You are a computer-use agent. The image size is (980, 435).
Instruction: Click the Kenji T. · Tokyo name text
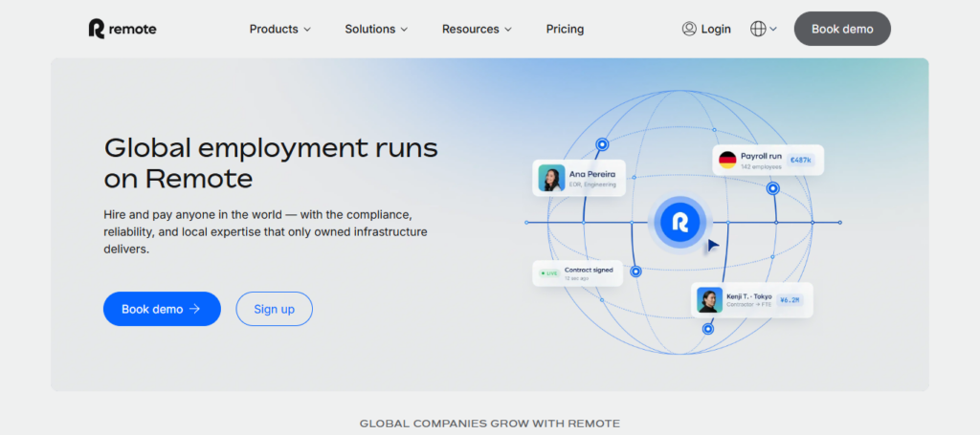coord(748,296)
